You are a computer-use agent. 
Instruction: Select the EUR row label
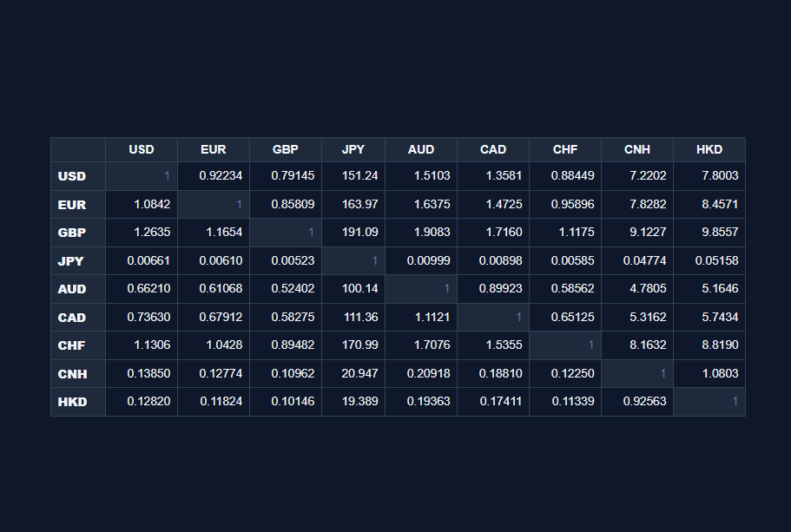(78, 204)
